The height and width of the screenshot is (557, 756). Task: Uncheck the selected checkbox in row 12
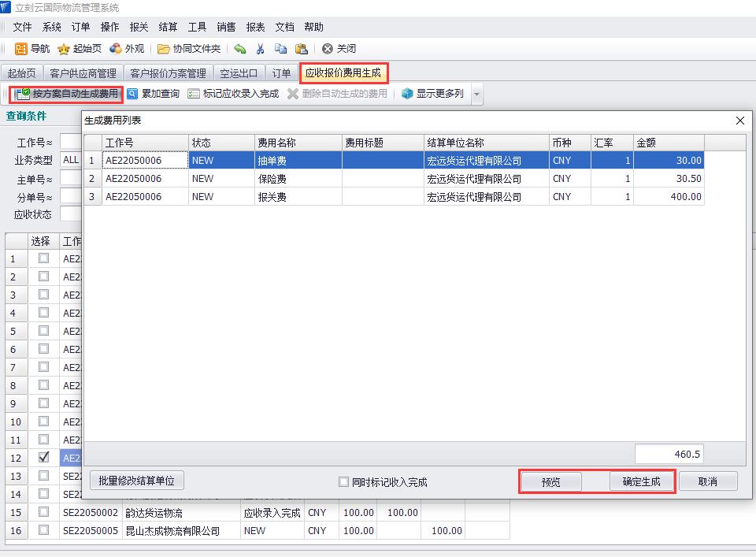pyautogui.click(x=43, y=457)
